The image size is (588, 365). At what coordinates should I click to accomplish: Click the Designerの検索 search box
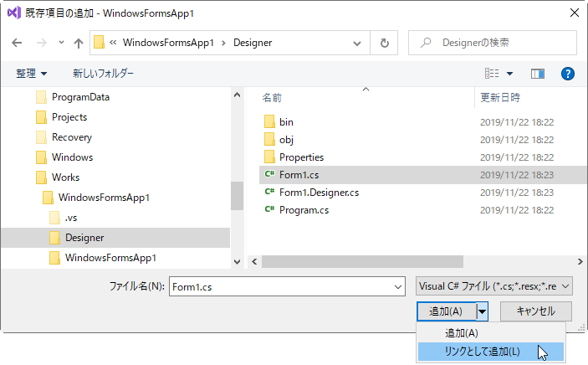coord(493,43)
